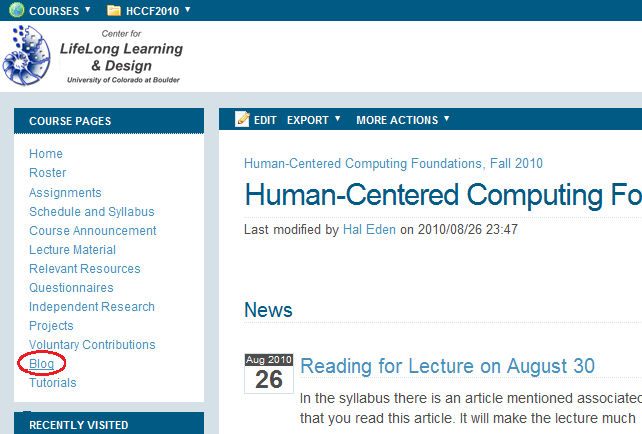Open the MORE ACTIONS menu
This screenshot has height=434, width=642.
click(x=402, y=120)
